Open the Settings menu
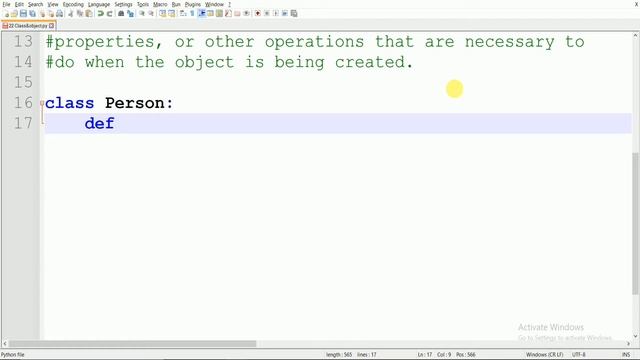 pos(123,4)
